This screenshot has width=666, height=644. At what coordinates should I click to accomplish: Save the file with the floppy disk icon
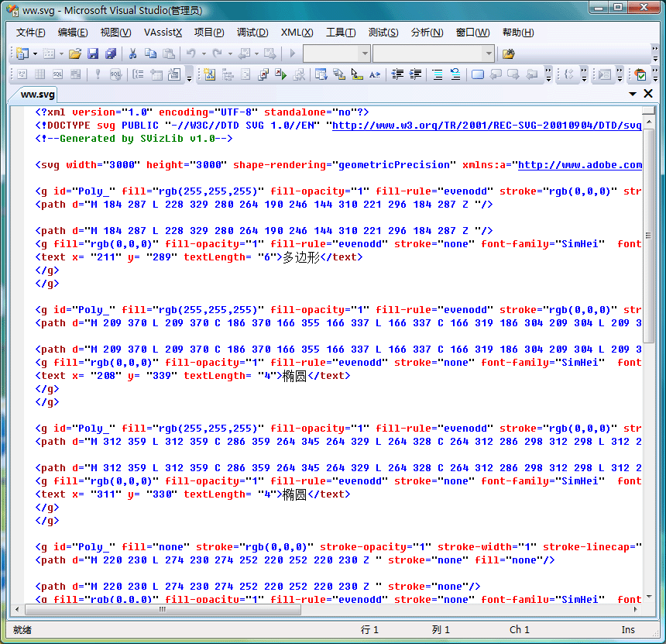(93, 53)
